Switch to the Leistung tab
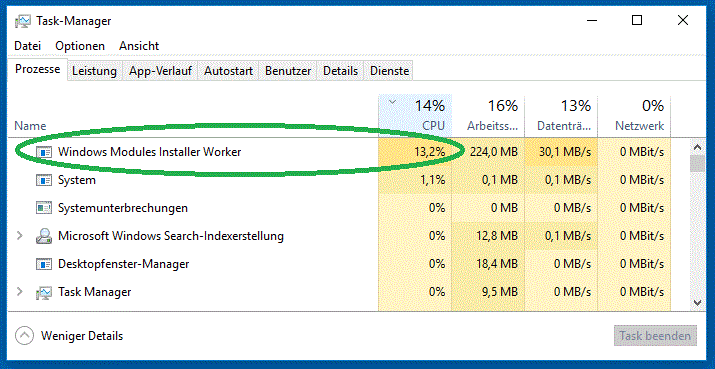Image resolution: width=715 pixels, height=369 pixels. (x=94, y=71)
